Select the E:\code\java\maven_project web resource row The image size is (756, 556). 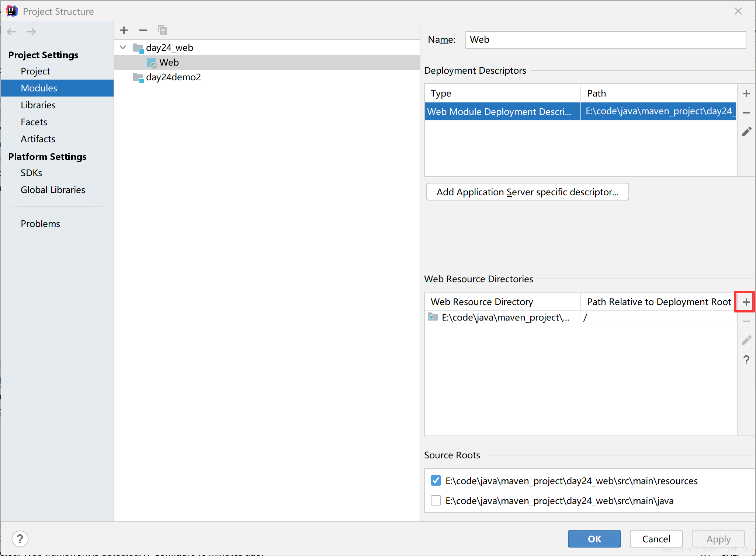[x=580, y=317]
